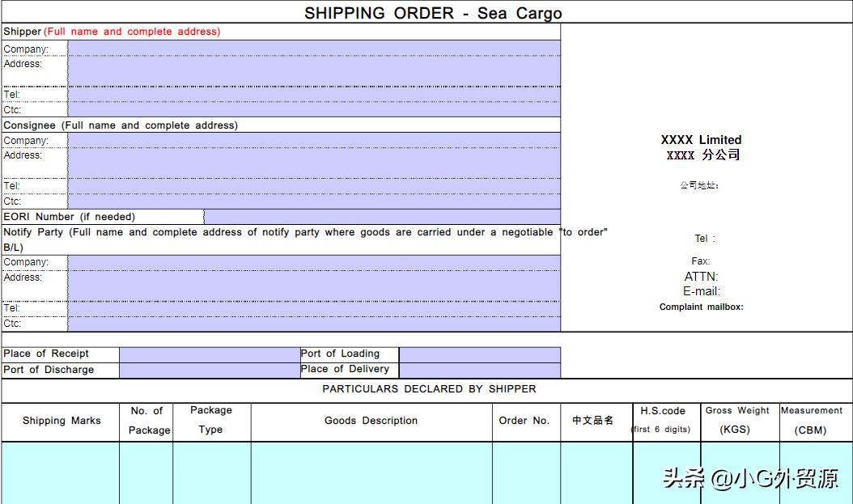Viewport: 853px width, 504px height.
Task: Click the EORI Number input field
Action: click(x=383, y=217)
